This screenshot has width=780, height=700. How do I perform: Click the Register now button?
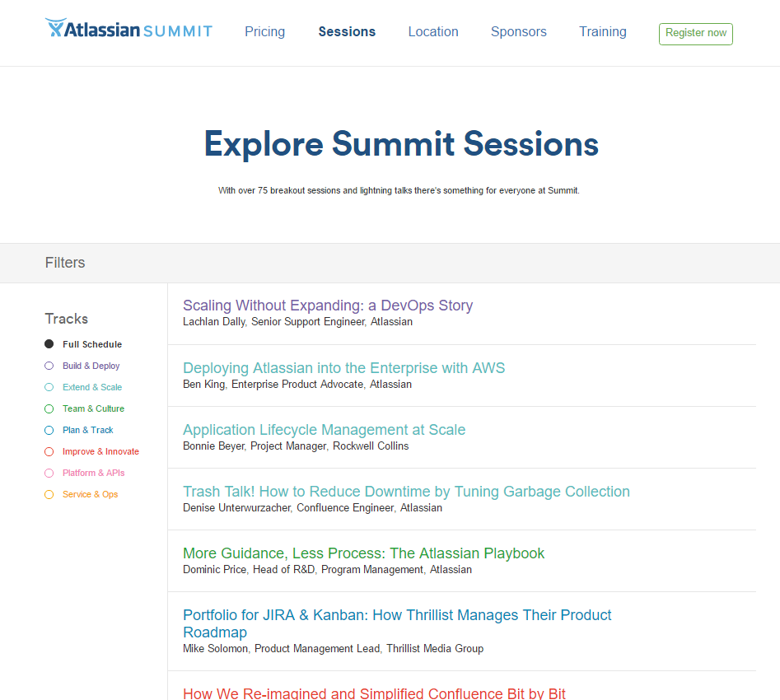click(x=695, y=33)
